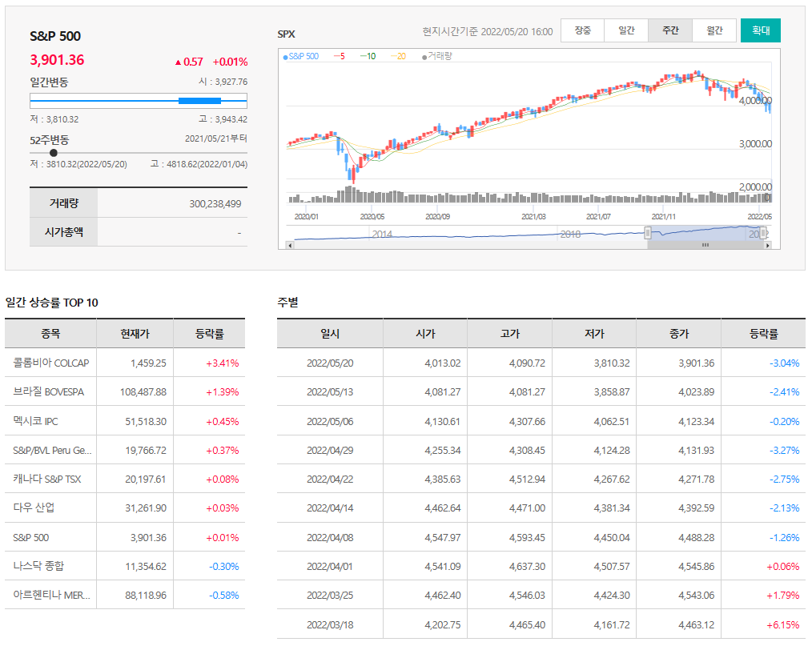
Task: Click right arrow of chart scrollbar
Action: tap(767, 246)
